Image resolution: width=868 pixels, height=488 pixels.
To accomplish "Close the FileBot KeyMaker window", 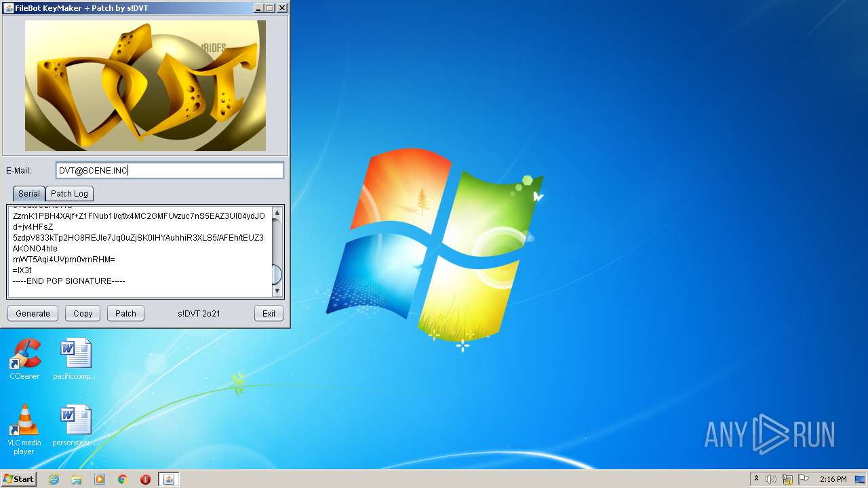I will pyautogui.click(x=282, y=8).
